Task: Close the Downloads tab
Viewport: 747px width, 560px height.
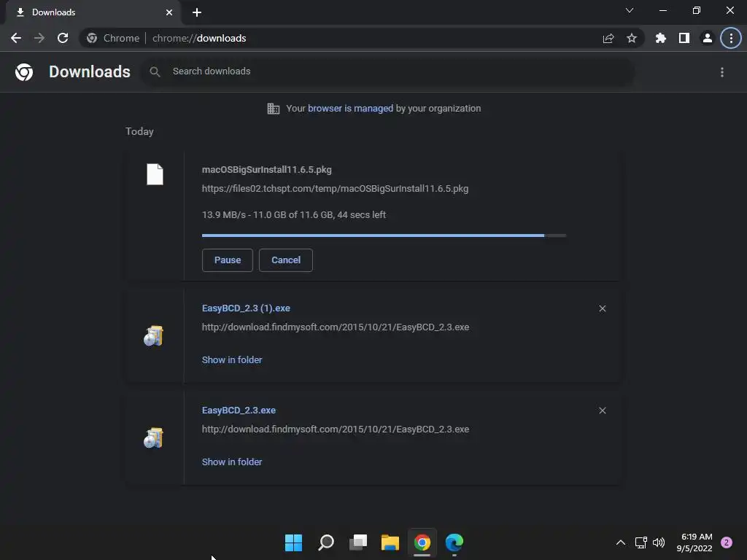Action: tap(169, 12)
